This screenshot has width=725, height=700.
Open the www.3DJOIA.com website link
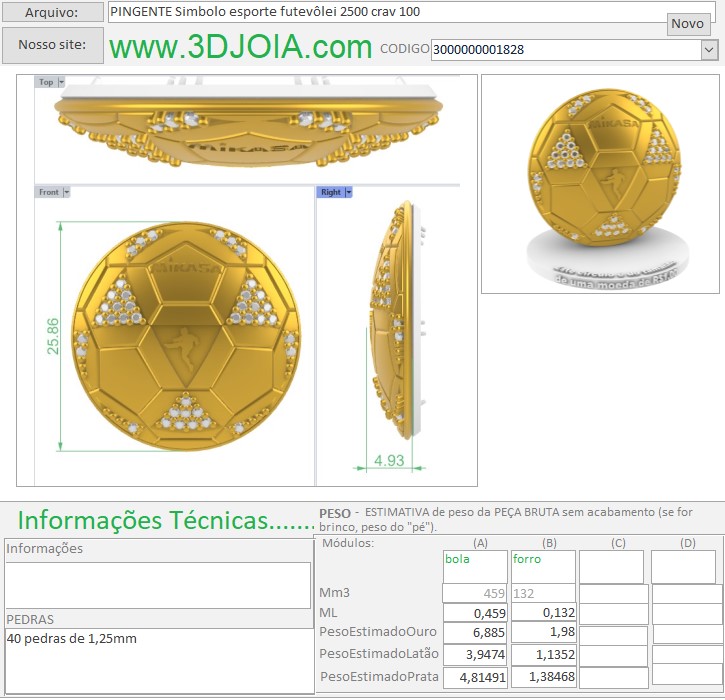pyautogui.click(x=240, y=47)
